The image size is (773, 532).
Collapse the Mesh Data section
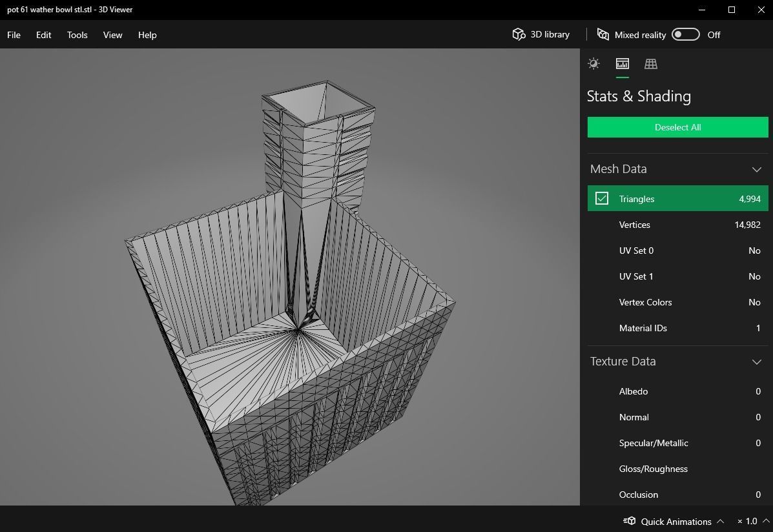(x=757, y=169)
